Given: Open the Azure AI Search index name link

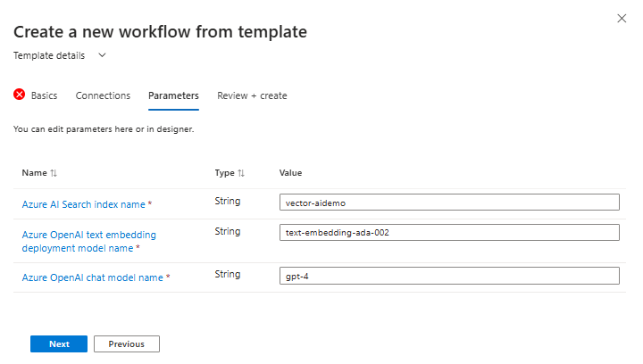Looking at the screenshot, I should (83, 204).
